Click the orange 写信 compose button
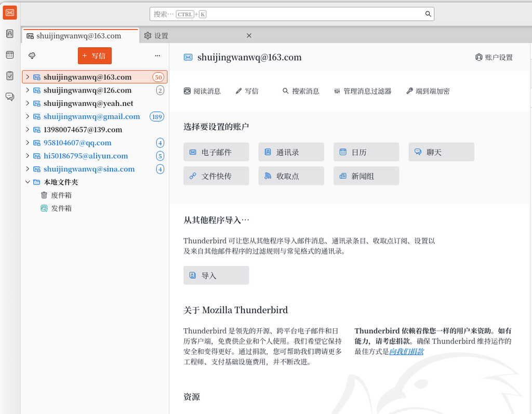Screen dimensions: 532x414 pos(95,56)
